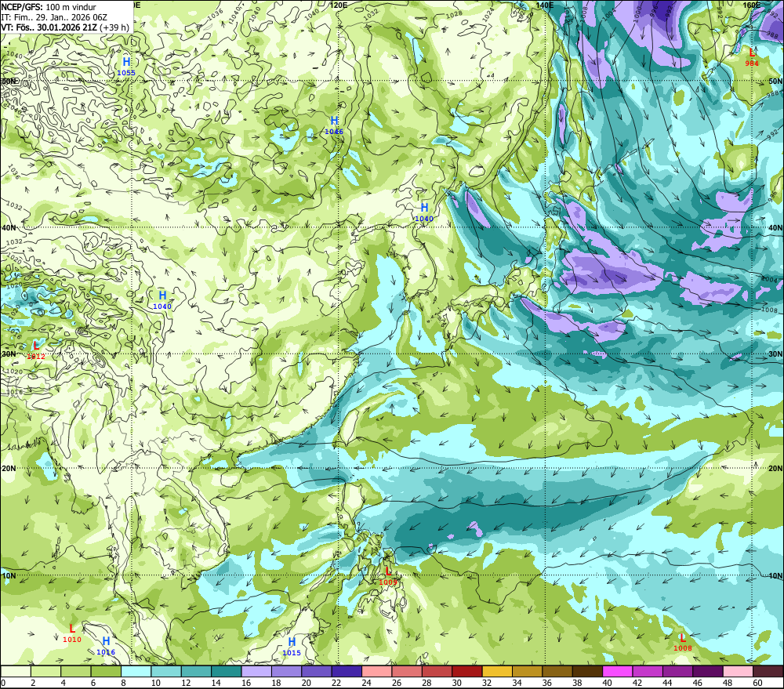The image size is (784, 689).
Task: Select the H 1046 high pressure marker
Action: click(334, 125)
